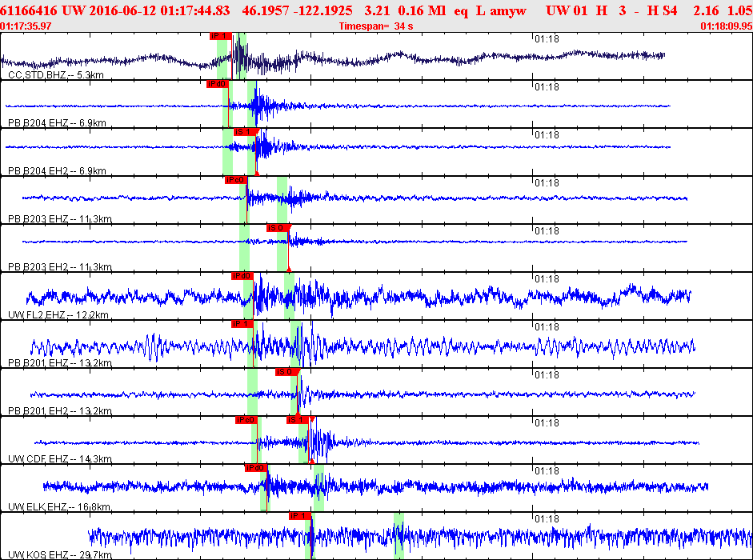Click the iP 1 pick flag on PB.B201.EHZ
The width and height of the screenshot is (753, 560).
pyautogui.click(x=242, y=324)
